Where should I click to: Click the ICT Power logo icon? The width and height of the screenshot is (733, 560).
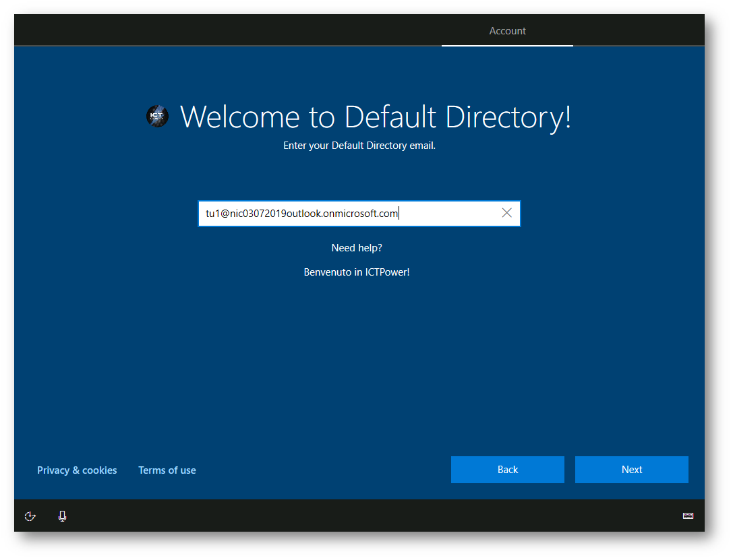(x=157, y=117)
